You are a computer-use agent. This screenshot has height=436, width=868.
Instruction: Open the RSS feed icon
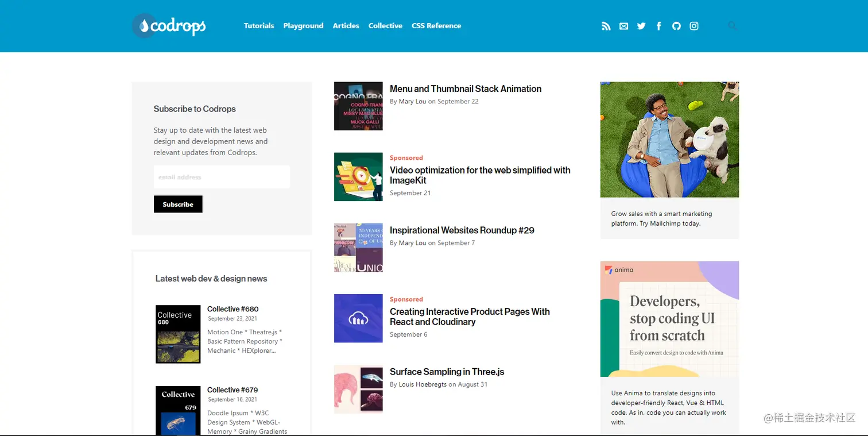(x=606, y=26)
